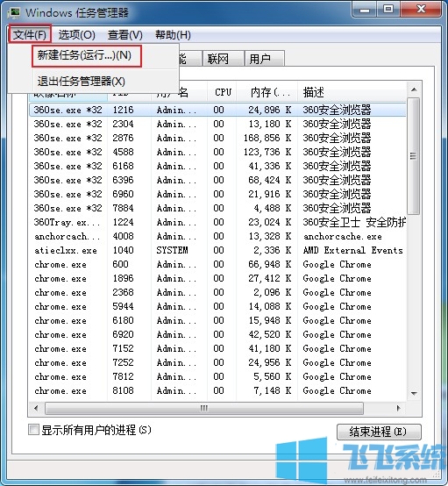
Task: Click the Task Manager title bar icon
Action: click(13, 12)
